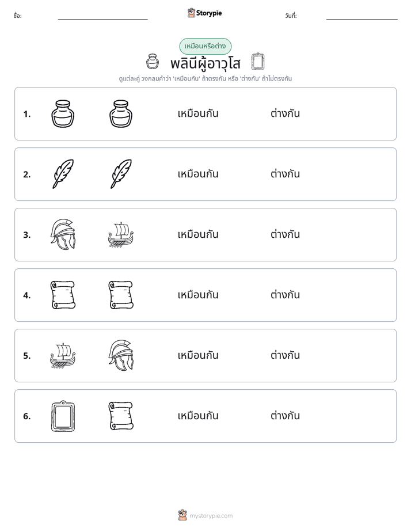Viewport: 411px width, 532px height.
Task: Select the wax tablet in row 6
Action: tap(63, 416)
